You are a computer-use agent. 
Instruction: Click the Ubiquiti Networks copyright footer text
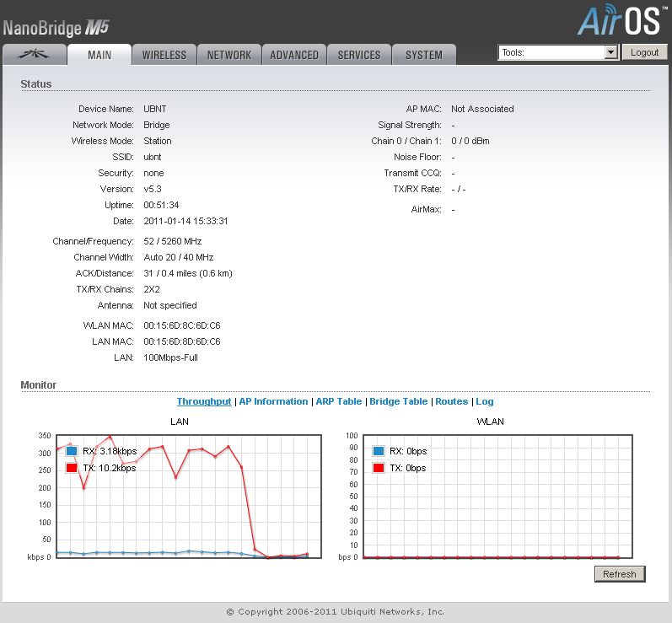[x=336, y=612]
